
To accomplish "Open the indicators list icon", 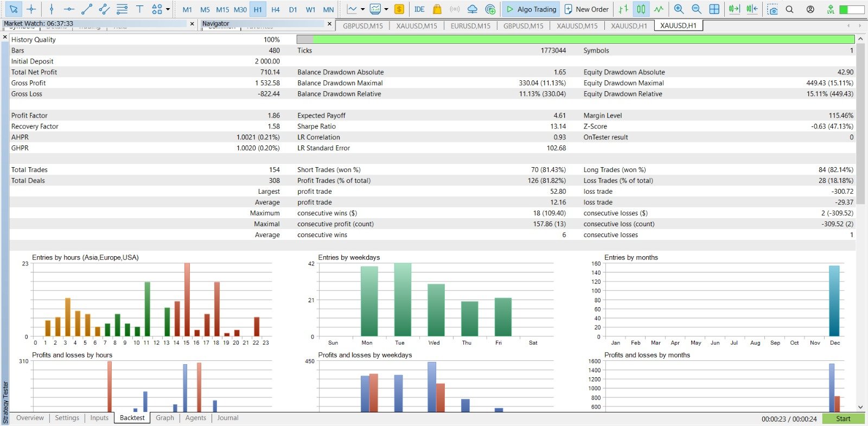I will [x=375, y=9].
